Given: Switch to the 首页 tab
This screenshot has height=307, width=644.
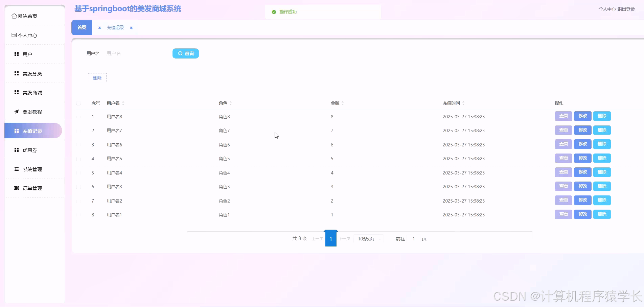Looking at the screenshot, I should (x=81, y=27).
